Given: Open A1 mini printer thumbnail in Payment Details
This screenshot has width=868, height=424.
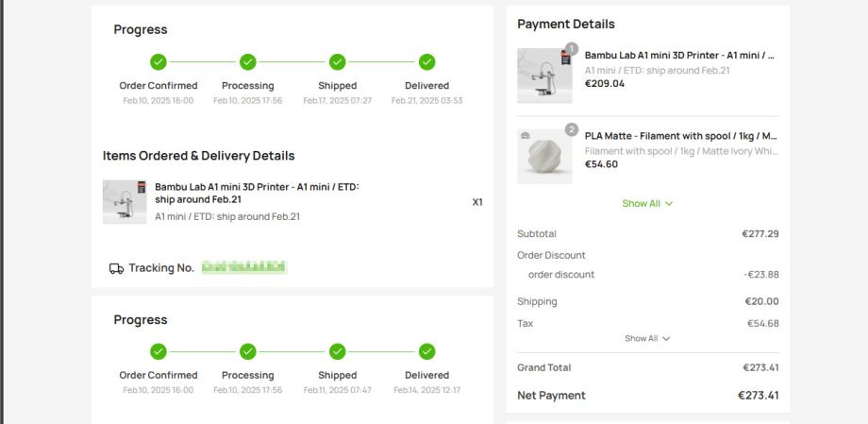Looking at the screenshot, I should pyautogui.click(x=544, y=76).
